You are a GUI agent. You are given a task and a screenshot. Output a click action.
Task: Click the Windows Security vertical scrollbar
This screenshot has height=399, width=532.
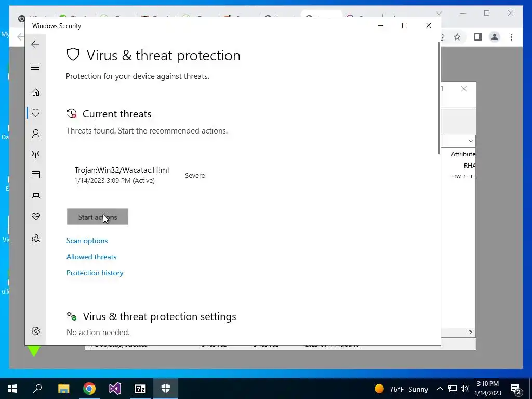(x=438, y=98)
